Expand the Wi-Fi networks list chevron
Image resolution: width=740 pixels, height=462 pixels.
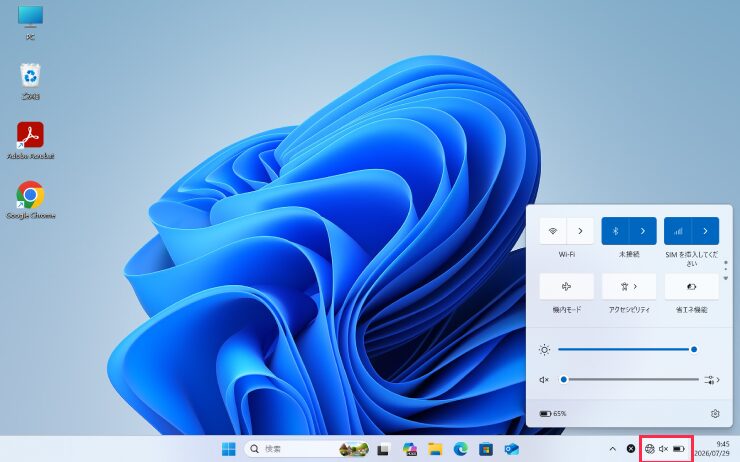tap(580, 231)
